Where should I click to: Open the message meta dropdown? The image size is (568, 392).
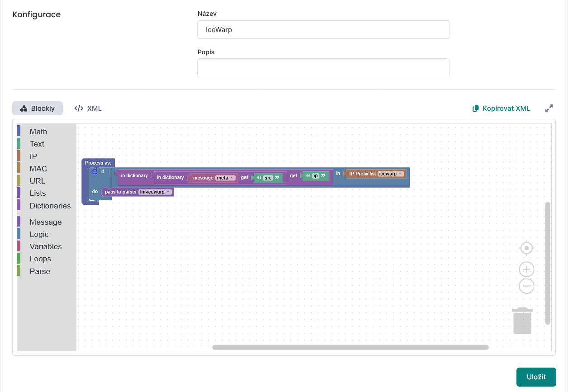click(225, 178)
